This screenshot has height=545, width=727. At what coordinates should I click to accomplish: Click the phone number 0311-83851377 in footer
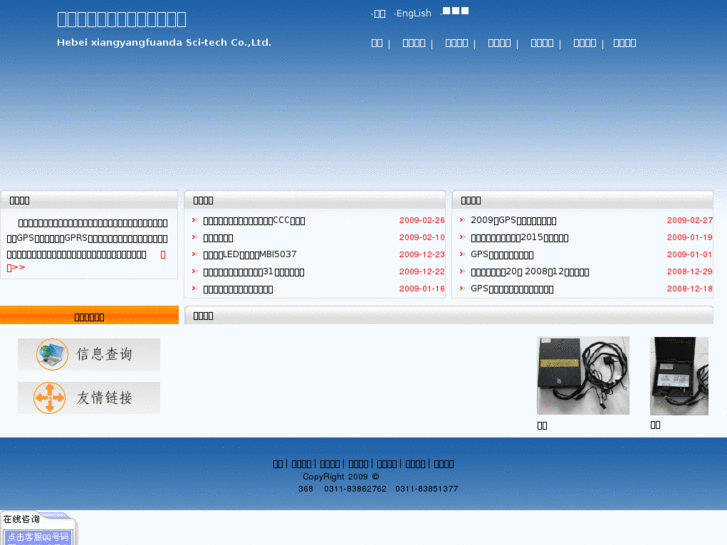(x=427, y=489)
